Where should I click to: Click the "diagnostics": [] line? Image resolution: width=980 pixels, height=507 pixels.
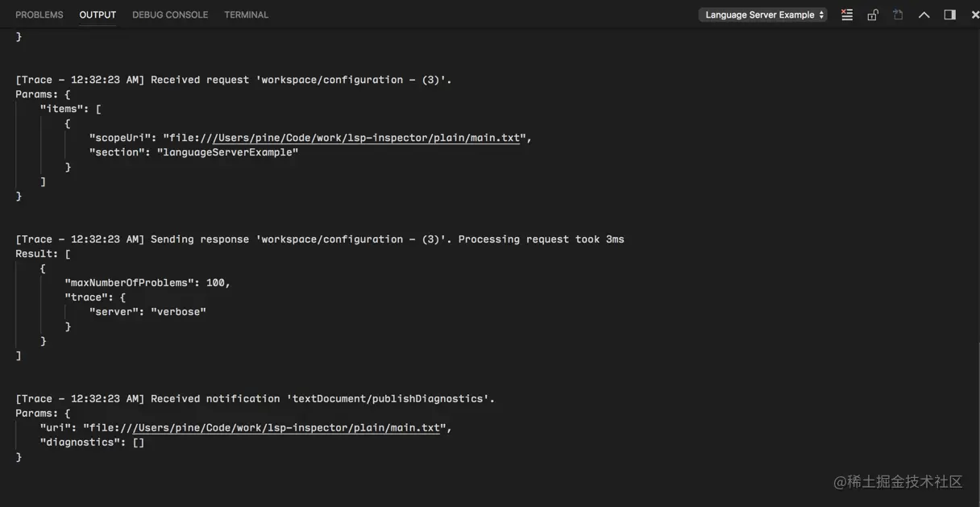[x=92, y=443]
